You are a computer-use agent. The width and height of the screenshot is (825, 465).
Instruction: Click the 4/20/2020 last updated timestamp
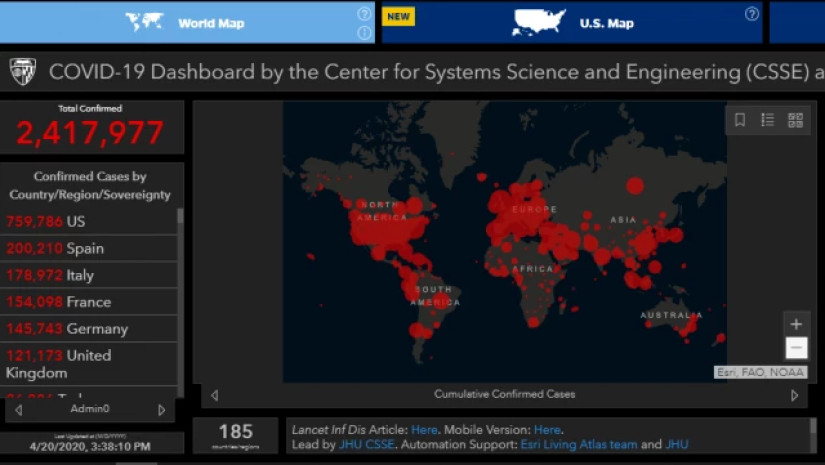coord(90,447)
